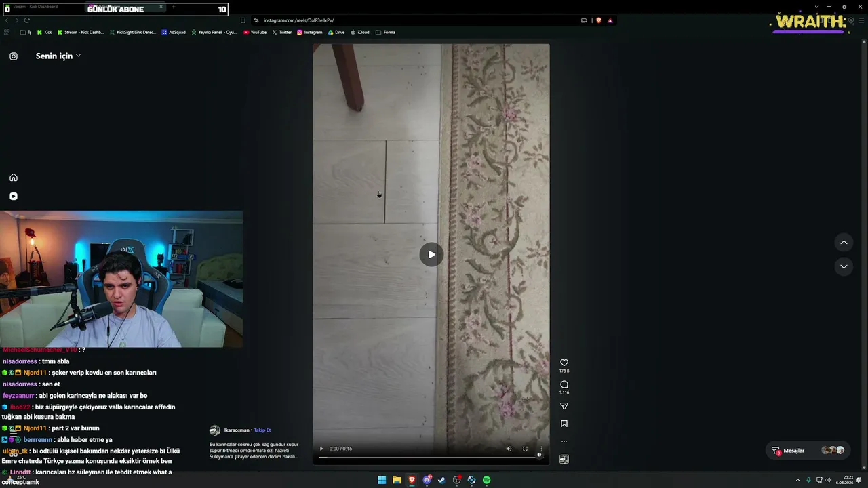Open the taskbar clock showing 23:21
This screenshot has width=868, height=488.
point(844,480)
